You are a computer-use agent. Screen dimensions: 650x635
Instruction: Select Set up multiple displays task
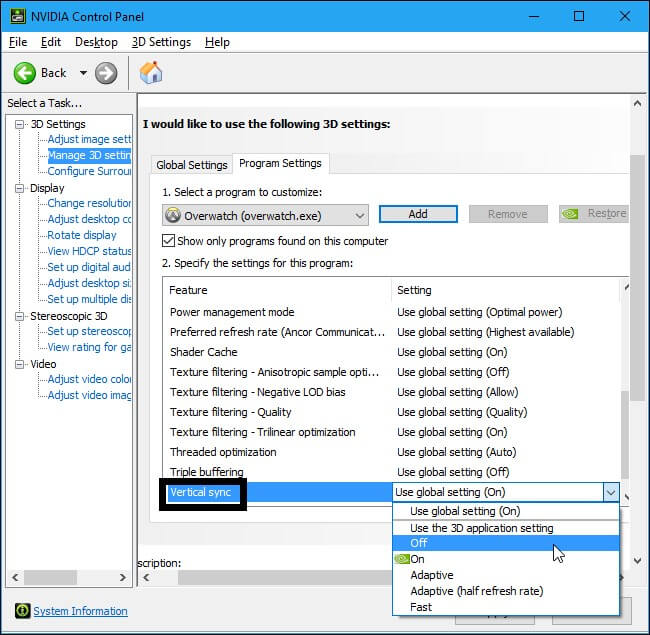(89, 299)
